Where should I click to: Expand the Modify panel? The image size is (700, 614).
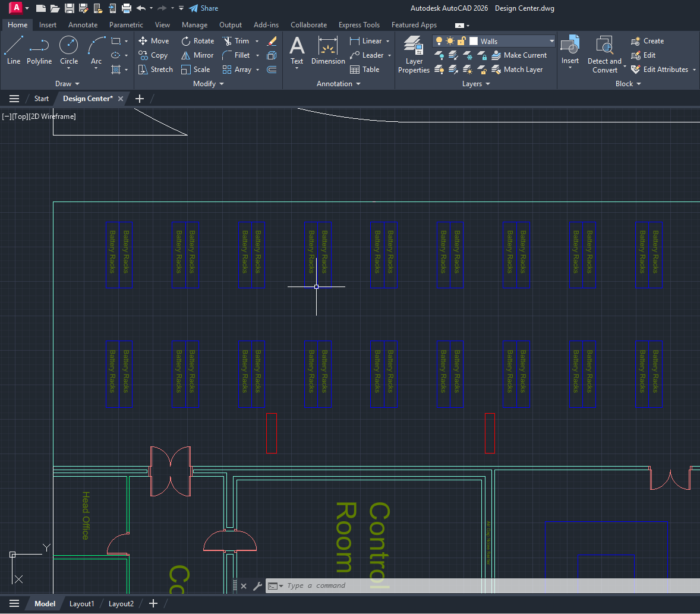click(x=209, y=83)
